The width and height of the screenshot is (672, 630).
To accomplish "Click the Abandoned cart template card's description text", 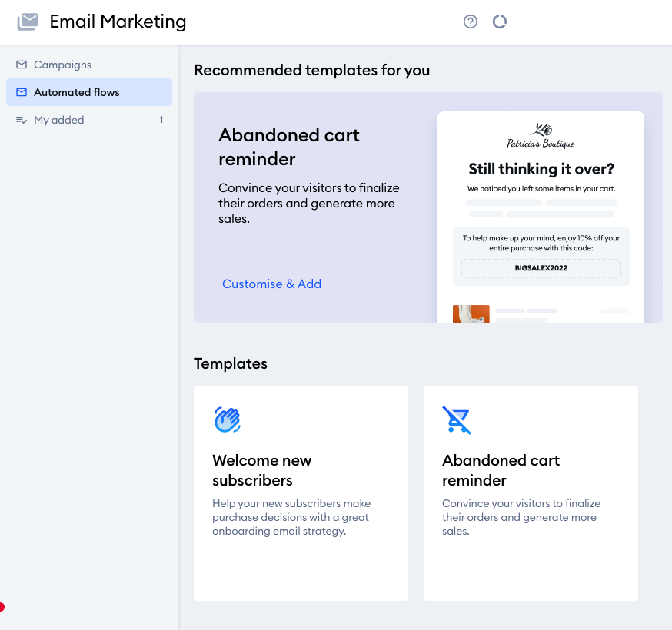I will [521, 517].
